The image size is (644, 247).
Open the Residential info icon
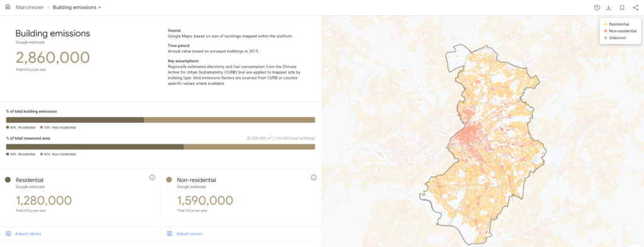click(152, 178)
